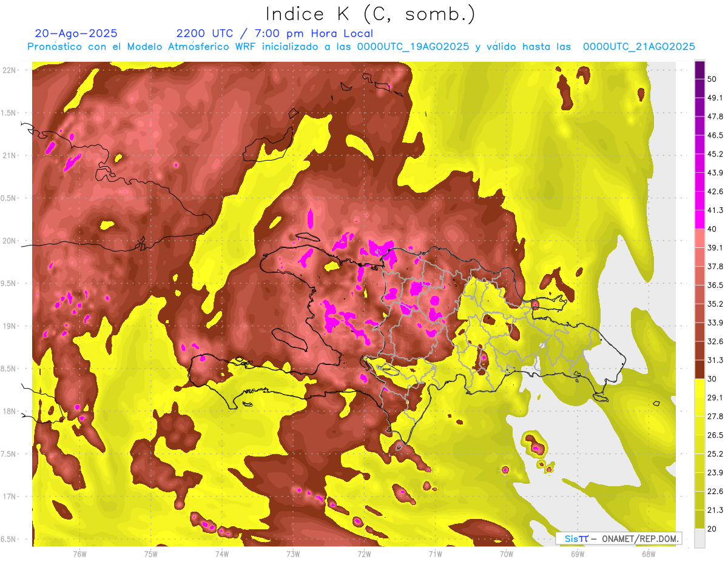The height and width of the screenshot is (562, 728).
Task: Click the colorbar value '36.5'
Action: click(x=715, y=285)
